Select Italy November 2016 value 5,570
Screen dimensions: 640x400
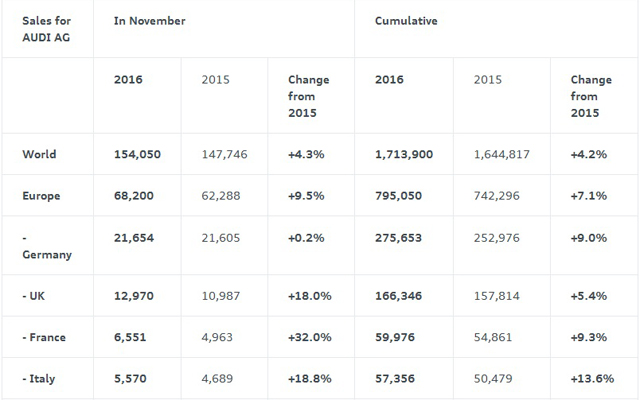coord(133,379)
